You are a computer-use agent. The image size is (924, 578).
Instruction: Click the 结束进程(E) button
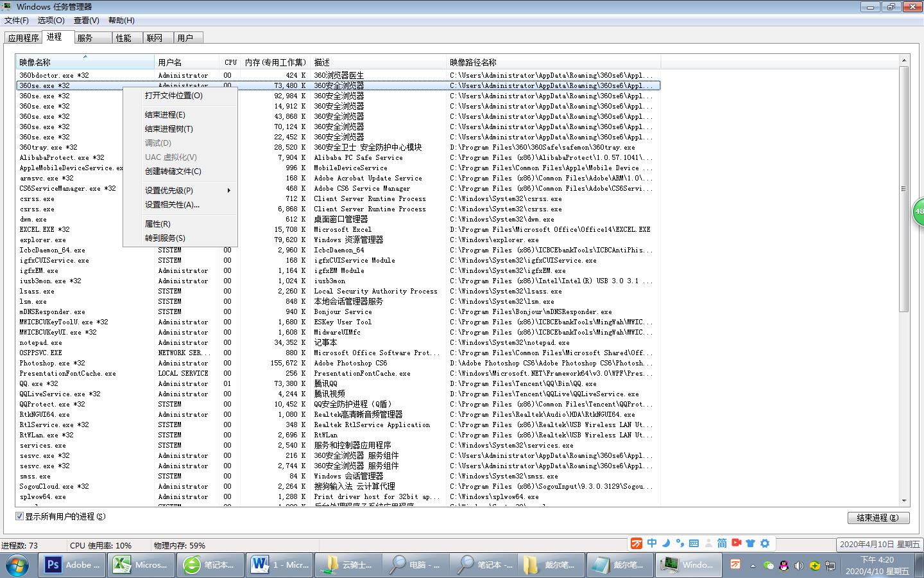point(878,518)
